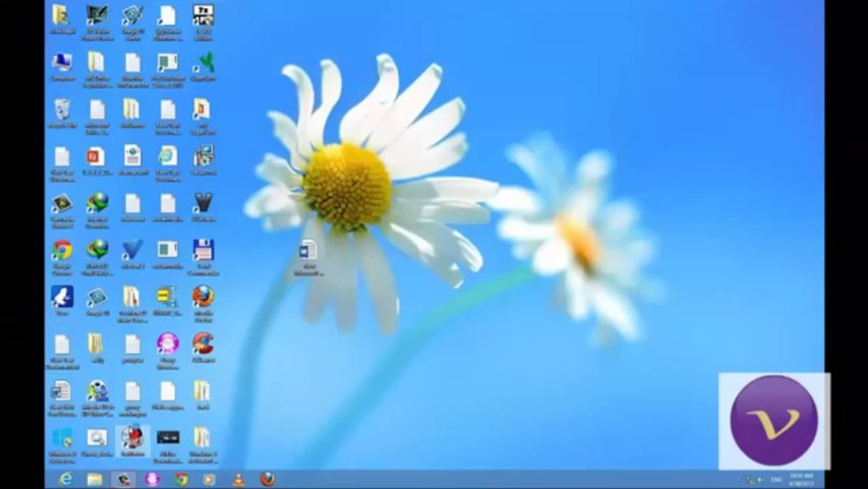Viewport: 868px width, 489px height.
Task: Click the ENG language indicator
Action: click(776, 480)
